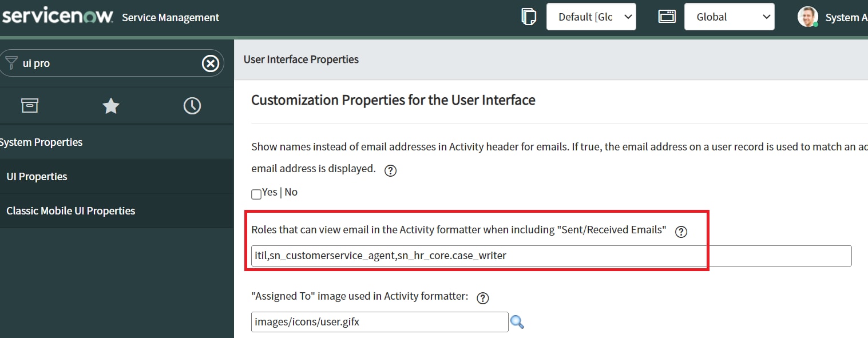Toggle the Yes | No checkbox
868x338 pixels.
coord(256,193)
